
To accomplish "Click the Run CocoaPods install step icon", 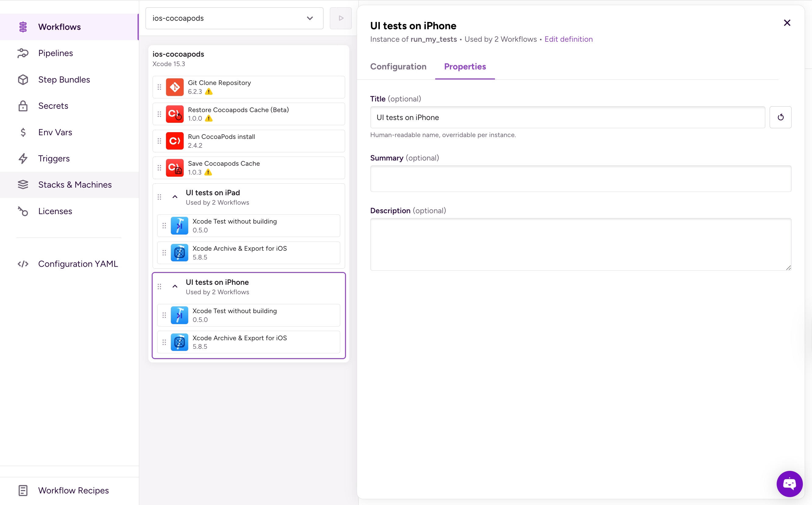I will point(175,141).
